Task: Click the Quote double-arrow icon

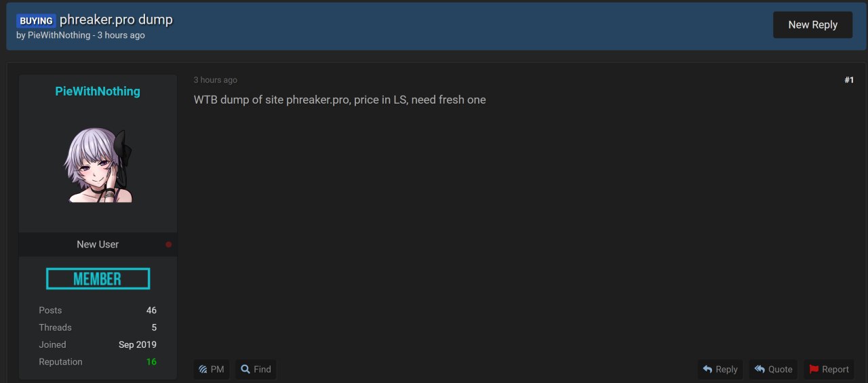Action: click(759, 369)
